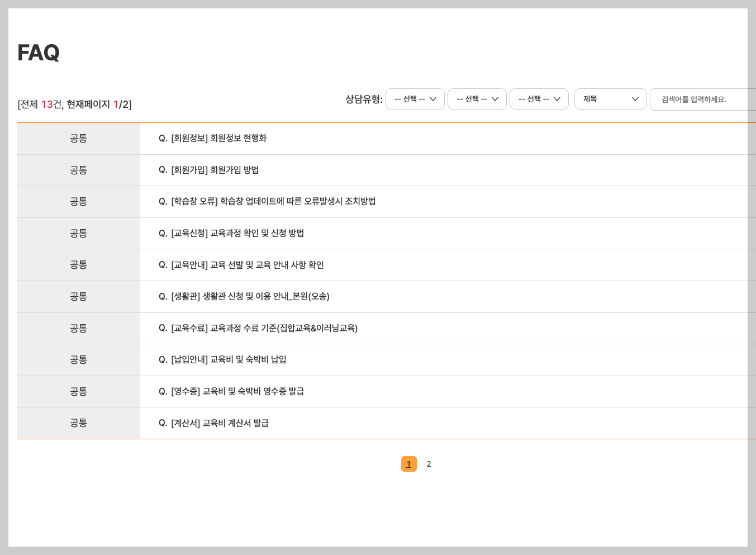This screenshot has width=756, height=555.
Task: Click the chevron on the second 선택 box
Action: tap(495, 99)
